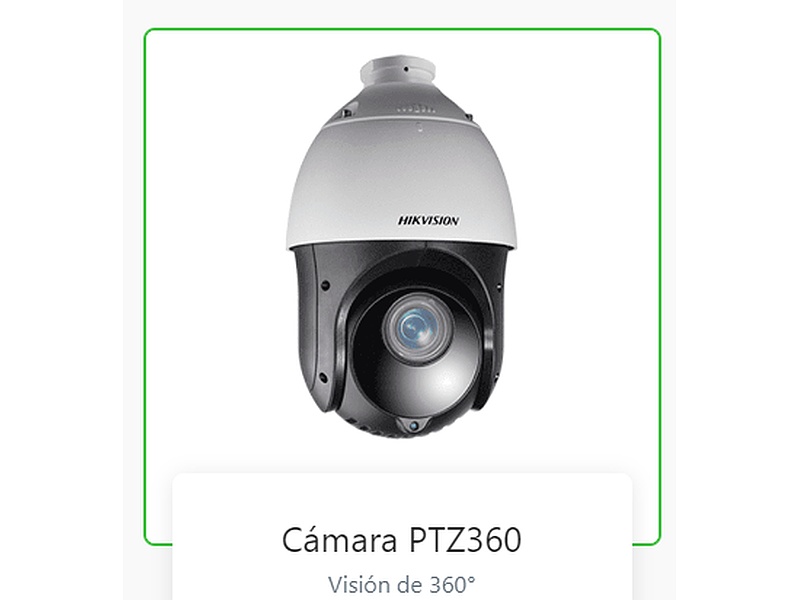Click the camera's top mounting bracket
Screen dimensions: 800x600
click(398, 70)
